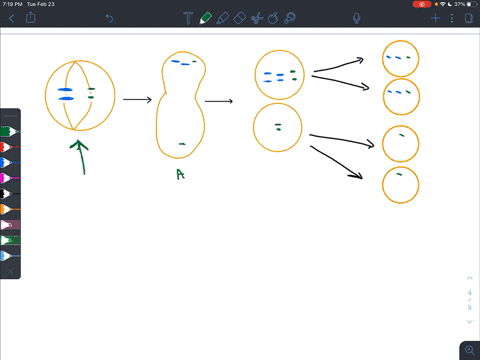This screenshot has width=480, height=360.
Task: Pick the blue pencil preset
Action: (x=10, y=162)
